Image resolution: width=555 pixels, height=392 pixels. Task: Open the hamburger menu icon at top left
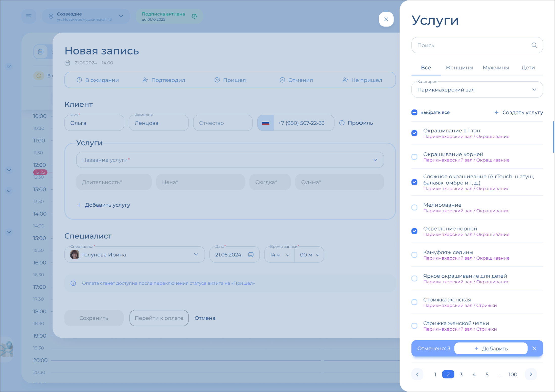pyautogui.click(x=29, y=16)
